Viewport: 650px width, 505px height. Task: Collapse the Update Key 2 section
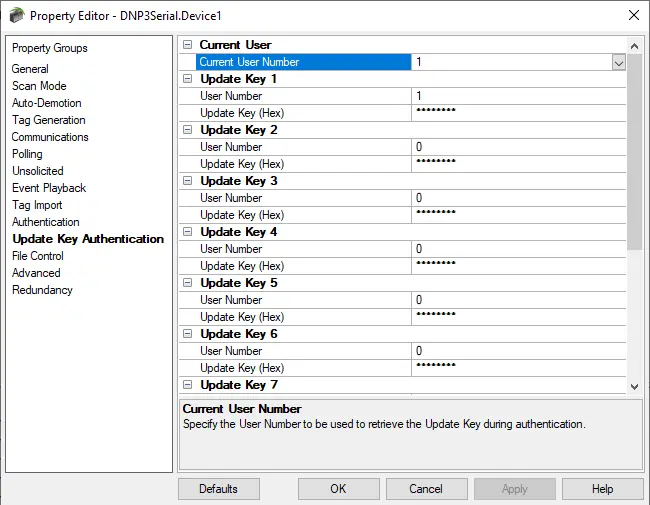point(187,129)
